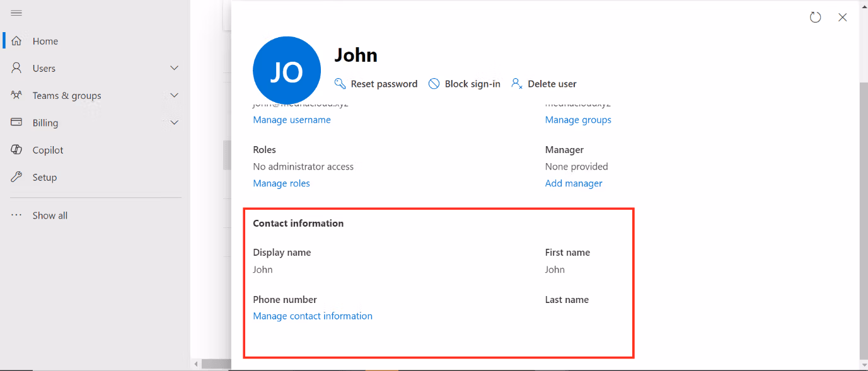Click the refresh icon in the user panel
The height and width of the screenshot is (371, 868).
tap(815, 17)
